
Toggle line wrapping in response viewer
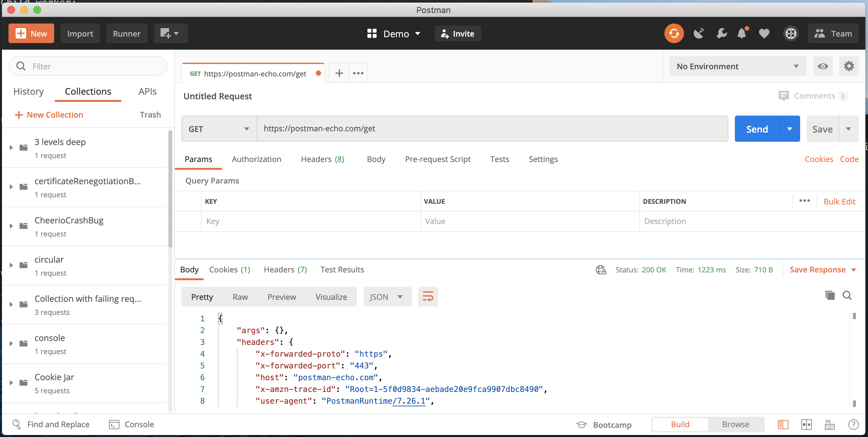pyautogui.click(x=427, y=297)
